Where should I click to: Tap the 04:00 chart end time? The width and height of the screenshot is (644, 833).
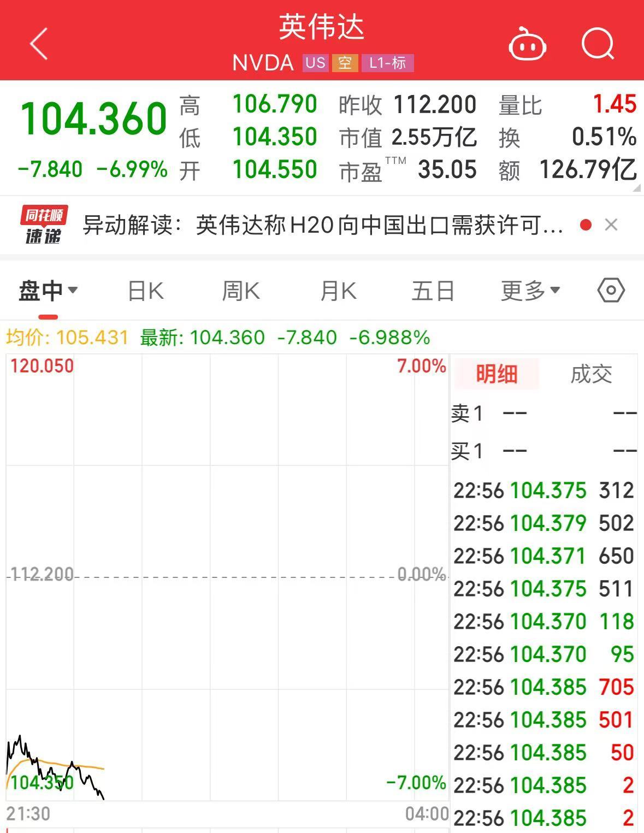427,813
